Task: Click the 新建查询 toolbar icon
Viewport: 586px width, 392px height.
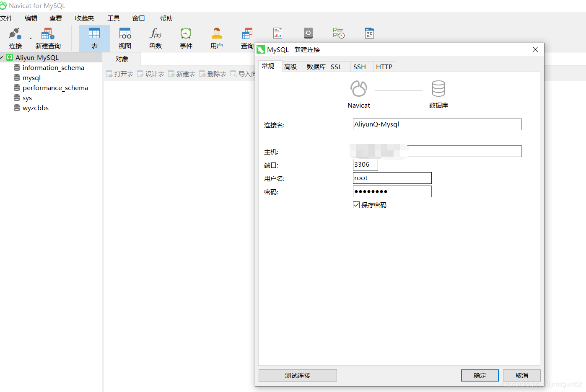Action: click(48, 34)
